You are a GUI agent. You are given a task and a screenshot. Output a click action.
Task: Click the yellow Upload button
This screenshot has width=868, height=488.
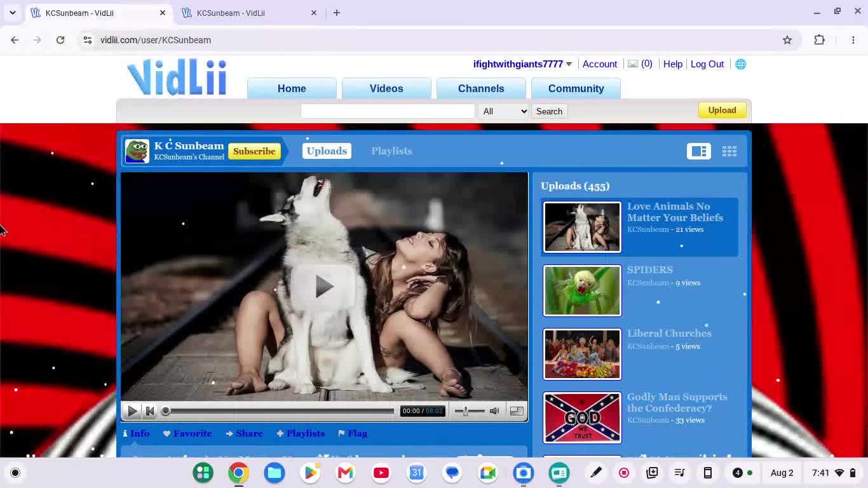coord(722,111)
